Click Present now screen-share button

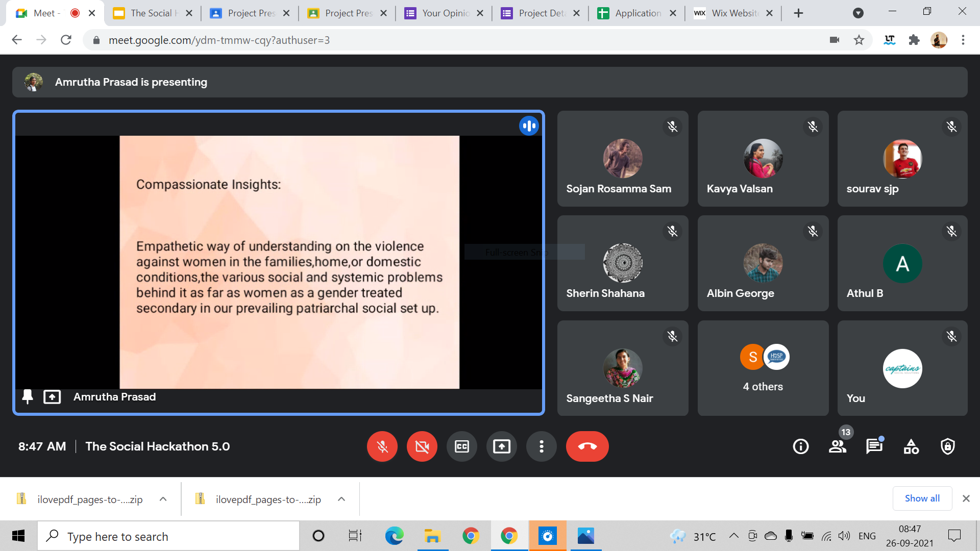[501, 446]
